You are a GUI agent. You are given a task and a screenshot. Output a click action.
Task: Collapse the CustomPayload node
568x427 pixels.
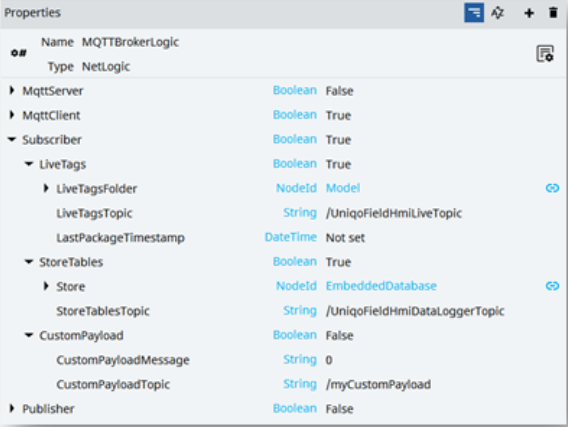[x=29, y=335]
